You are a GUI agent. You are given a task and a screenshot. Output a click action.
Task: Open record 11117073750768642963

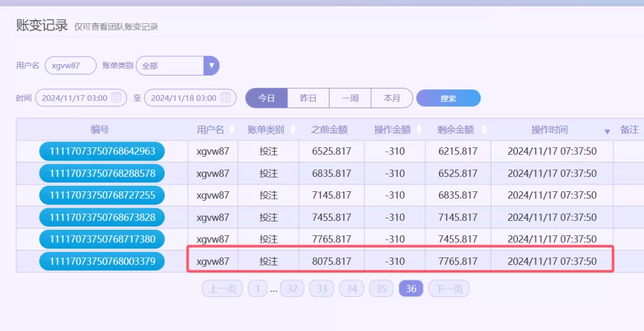click(x=102, y=151)
